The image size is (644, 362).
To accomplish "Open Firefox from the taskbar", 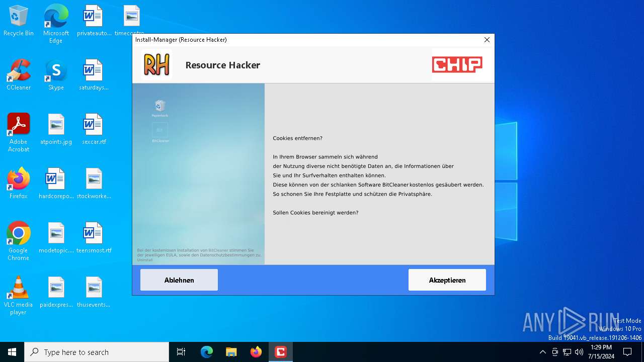I will pos(256,352).
